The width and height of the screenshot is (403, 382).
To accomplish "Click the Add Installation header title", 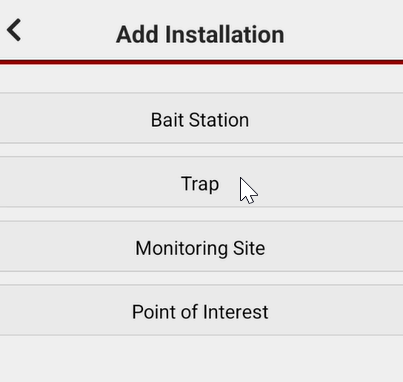I will [200, 34].
